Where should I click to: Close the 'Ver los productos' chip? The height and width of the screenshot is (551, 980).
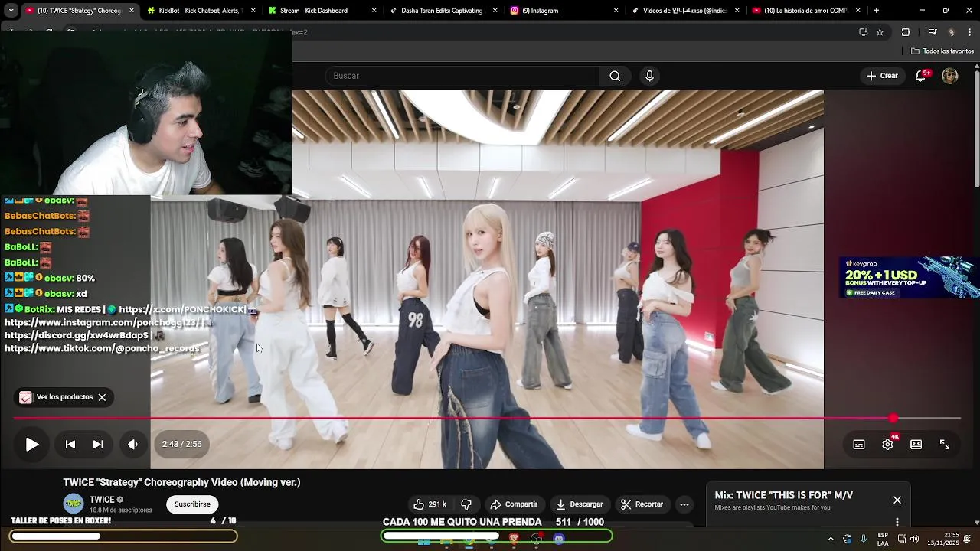click(102, 397)
